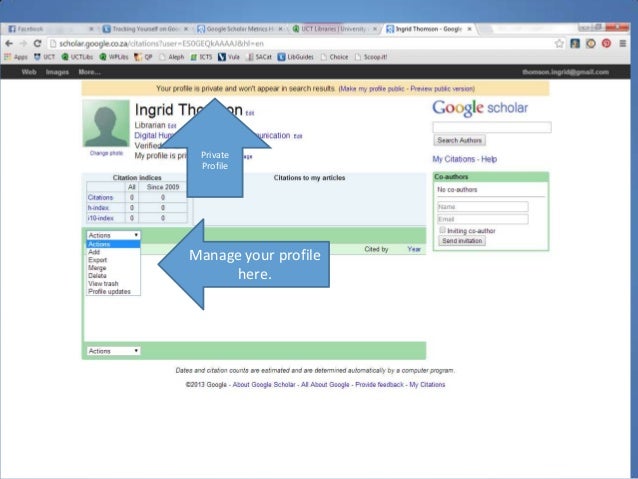Open the Scoop.it! bookmark
Viewport: 638px width, 479px height.
pos(371,57)
